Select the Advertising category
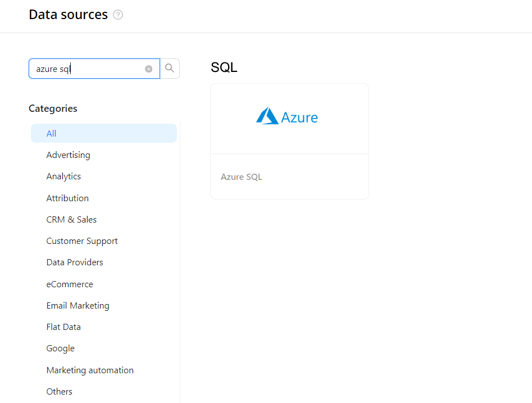This screenshot has width=532, height=403. click(68, 155)
